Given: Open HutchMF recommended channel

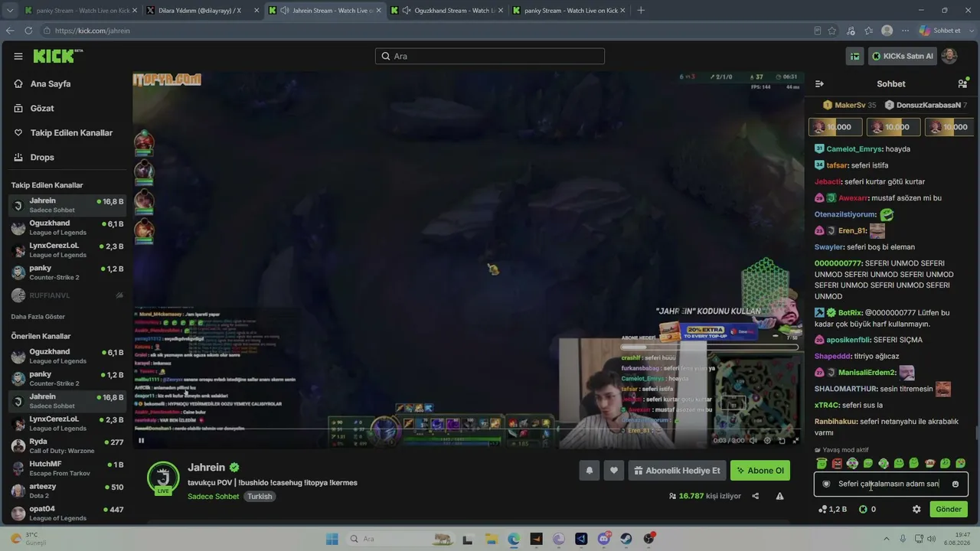Looking at the screenshot, I should [67, 468].
